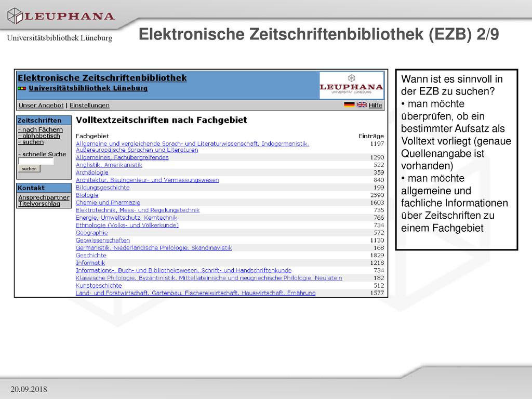This screenshot has width=532, height=399.
Task: Open Archäologie subject
Action: (x=92, y=172)
